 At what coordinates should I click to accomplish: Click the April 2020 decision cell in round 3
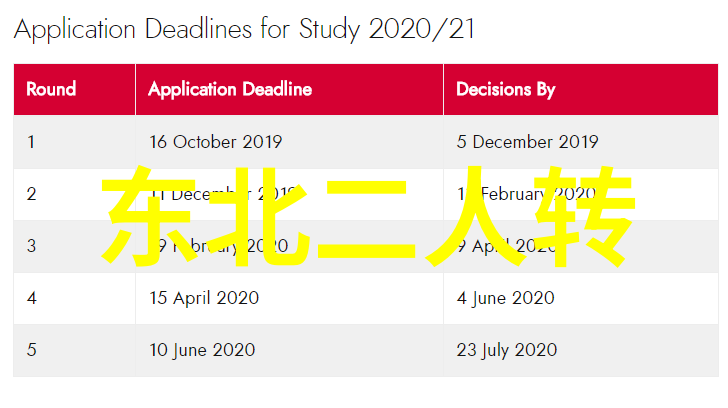(581, 246)
